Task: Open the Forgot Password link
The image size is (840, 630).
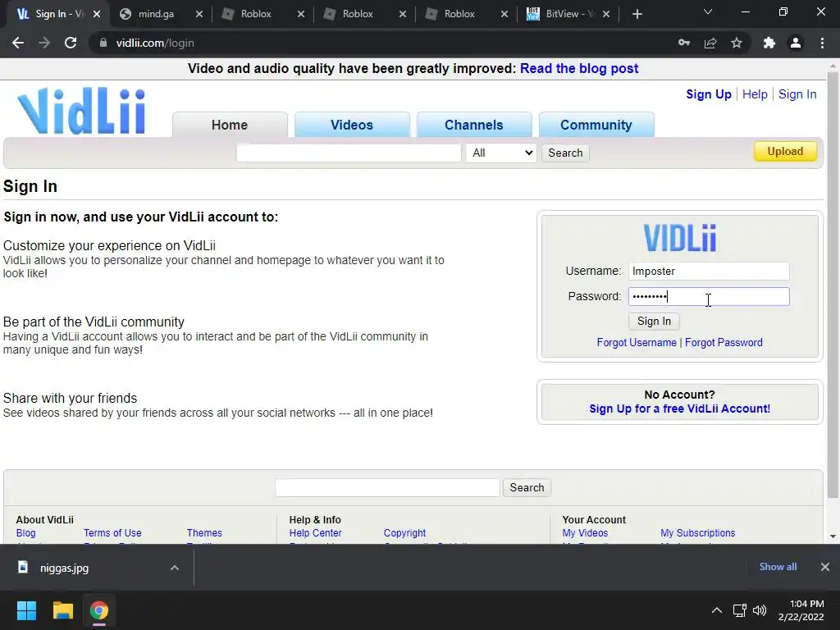Action: pyautogui.click(x=724, y=342)
